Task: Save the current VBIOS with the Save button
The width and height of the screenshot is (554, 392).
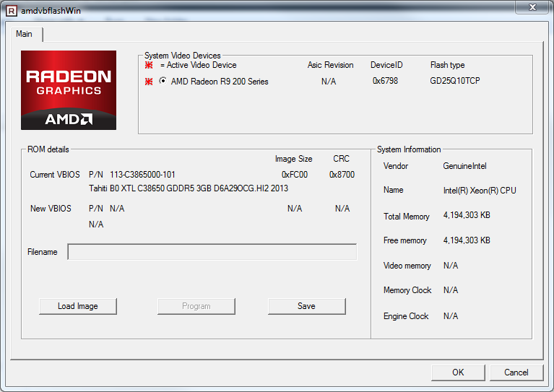Action: 307,306
